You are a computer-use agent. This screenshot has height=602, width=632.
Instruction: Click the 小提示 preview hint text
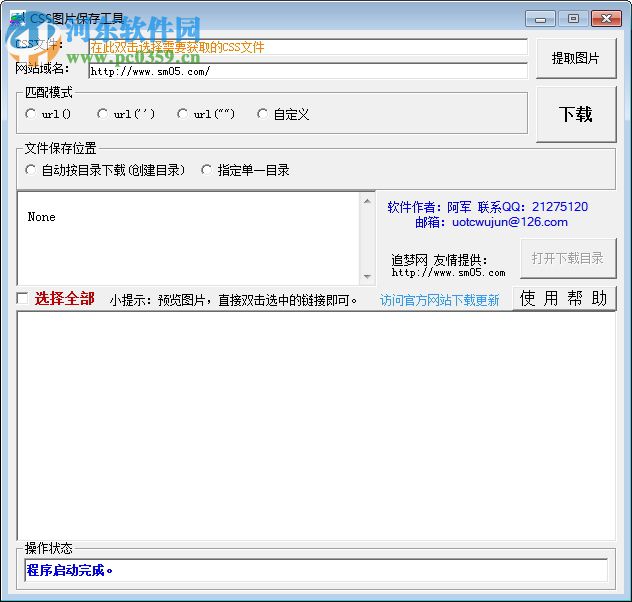pyautogui.click(x=234, y=300)
